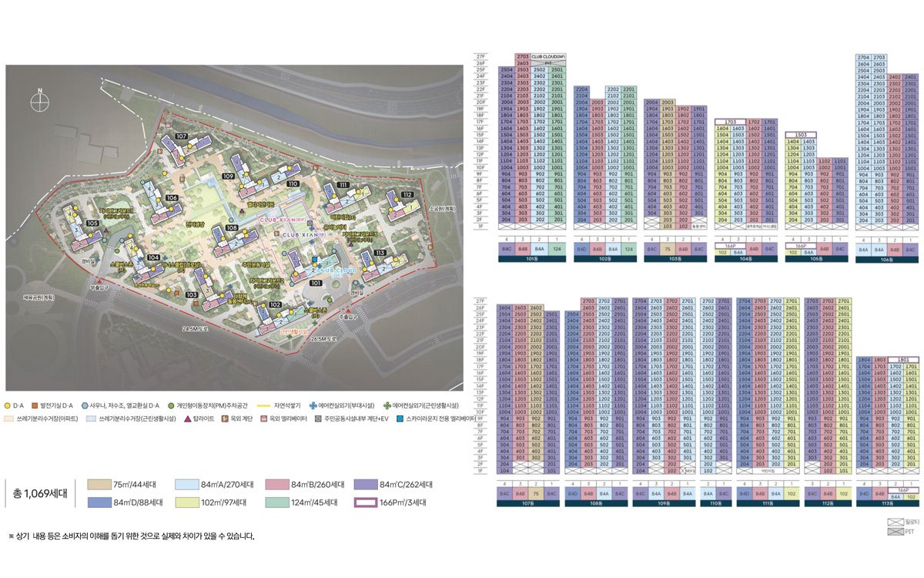Select the green PM 주차공간 legend icon
924x578 pixels.
click(x=169, y=405)
